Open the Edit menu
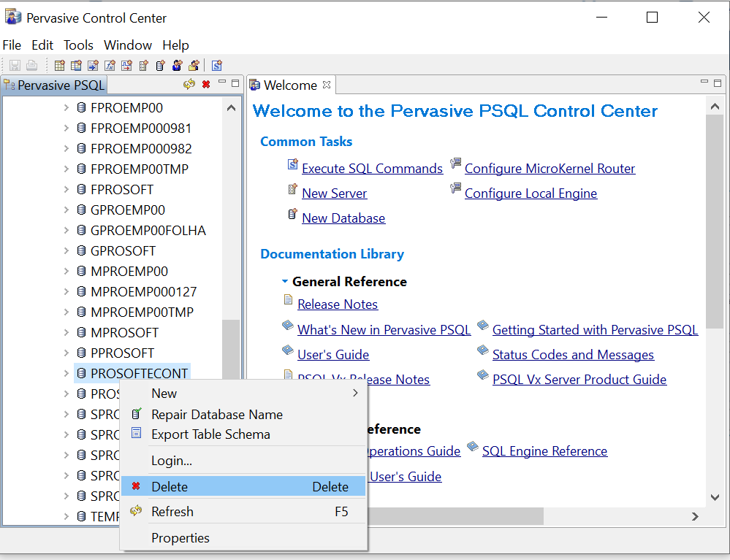Screen dimensions: 730x560 (42, 45)
